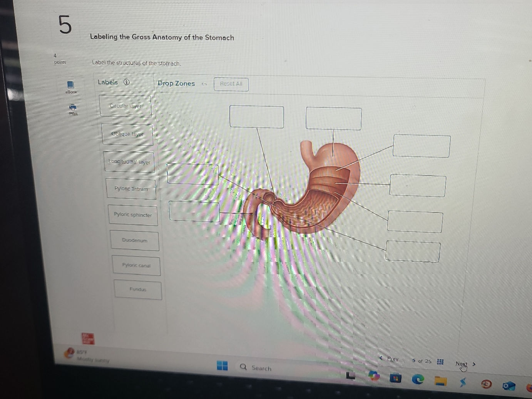
Task: Open File Explorer from taskbar
Action: coord(440,381)
